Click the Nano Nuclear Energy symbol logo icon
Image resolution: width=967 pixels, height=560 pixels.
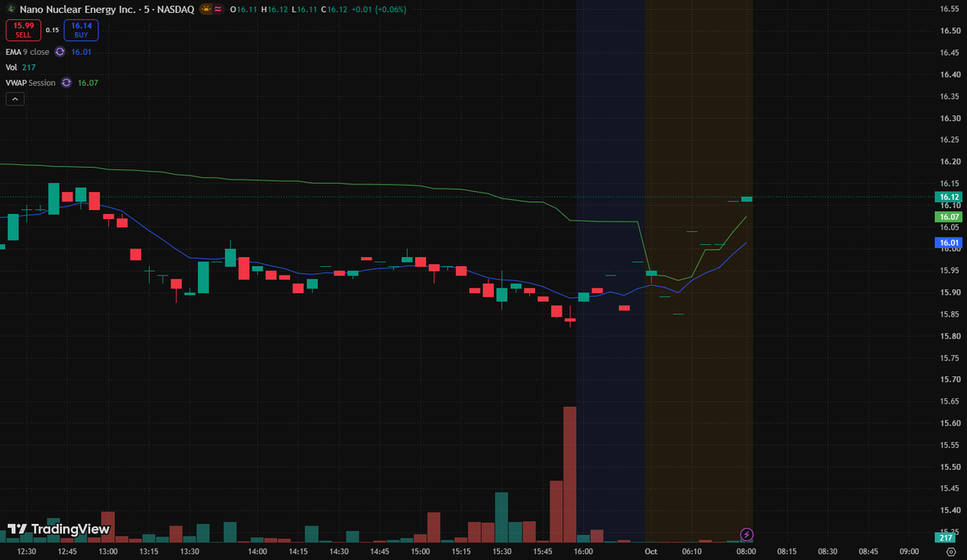click(11, 10)
